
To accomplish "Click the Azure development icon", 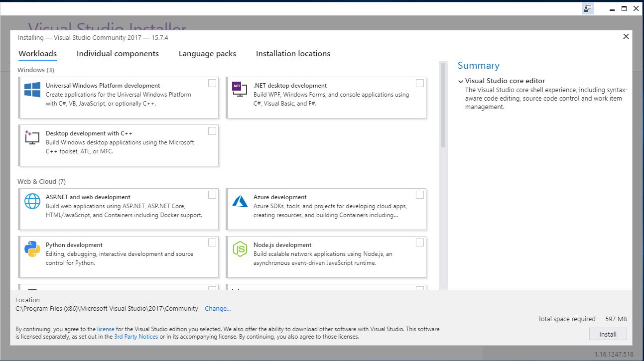I will point(240,201).
